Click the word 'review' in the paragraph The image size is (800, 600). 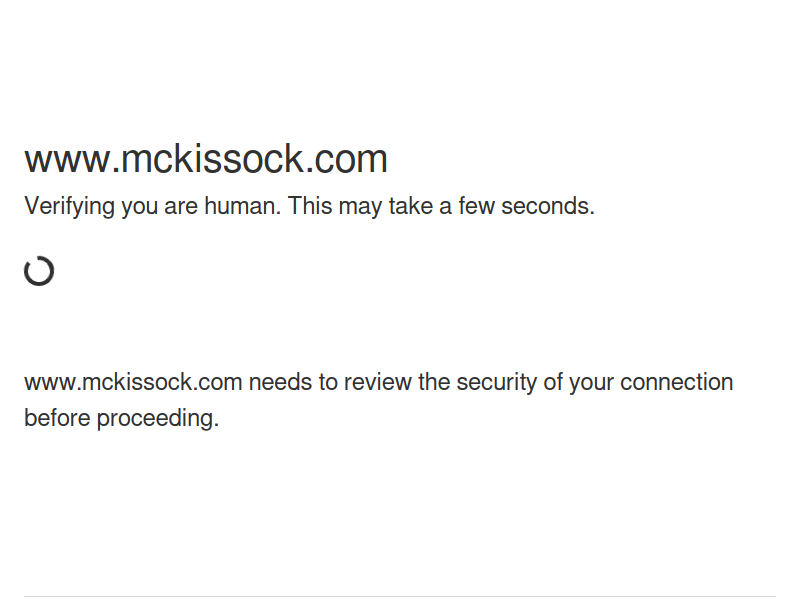[378, 382]
